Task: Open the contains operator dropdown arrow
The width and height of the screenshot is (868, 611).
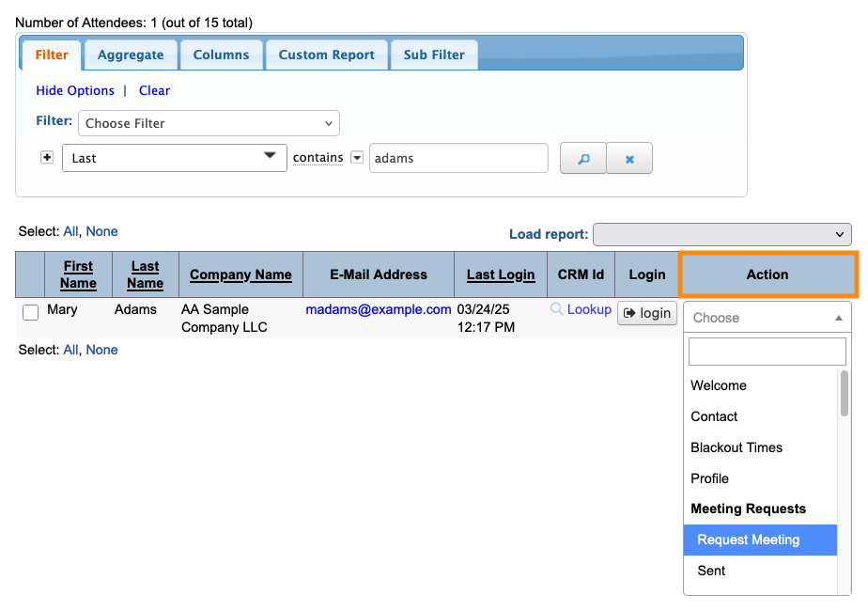Action: 357,158
